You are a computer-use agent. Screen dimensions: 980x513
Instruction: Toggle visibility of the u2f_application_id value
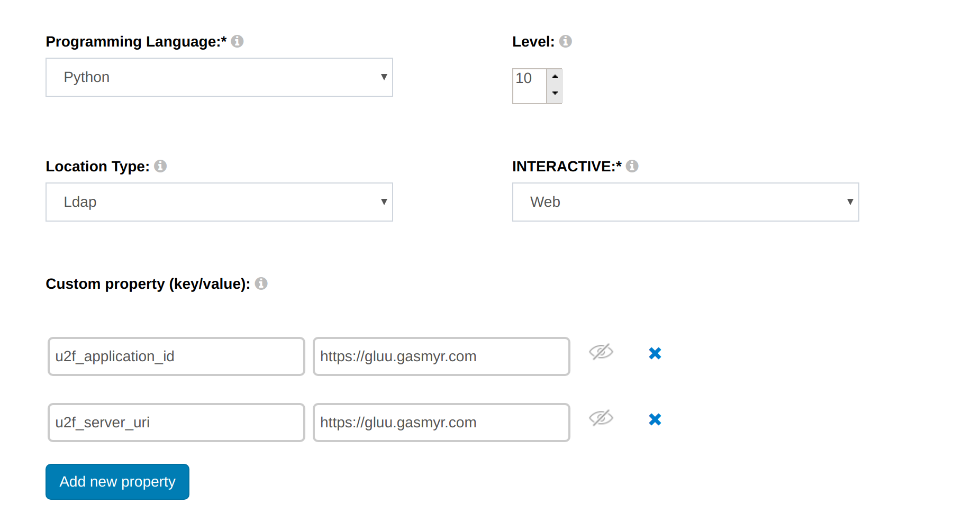pyautogui.click(x=602, y=351)
